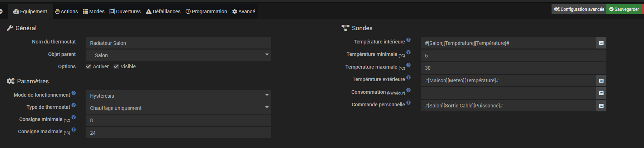Show help tooltip for Type de thermostat
The image size is (644, 148).
pos(73,105)
